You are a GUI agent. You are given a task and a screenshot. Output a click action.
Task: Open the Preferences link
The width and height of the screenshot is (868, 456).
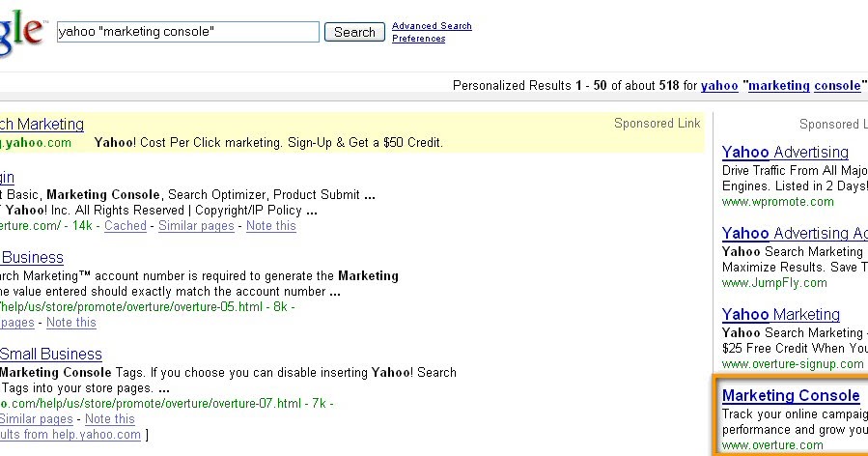point(418,39)
